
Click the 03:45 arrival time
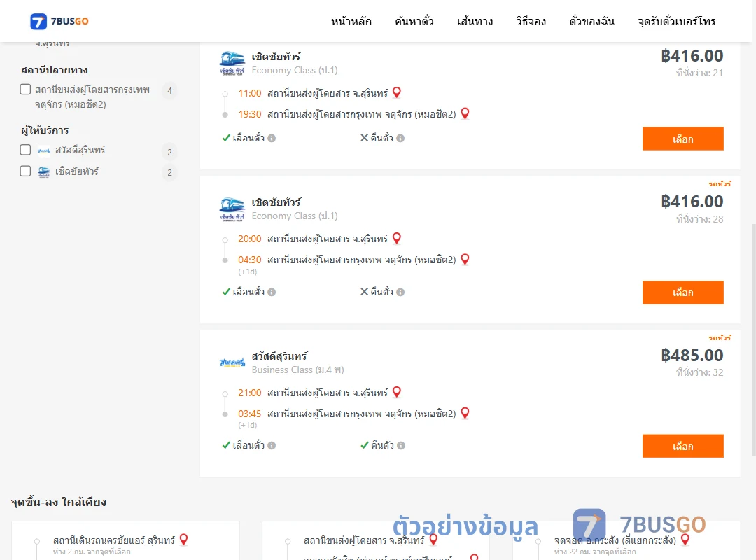(x=249, y=414)
